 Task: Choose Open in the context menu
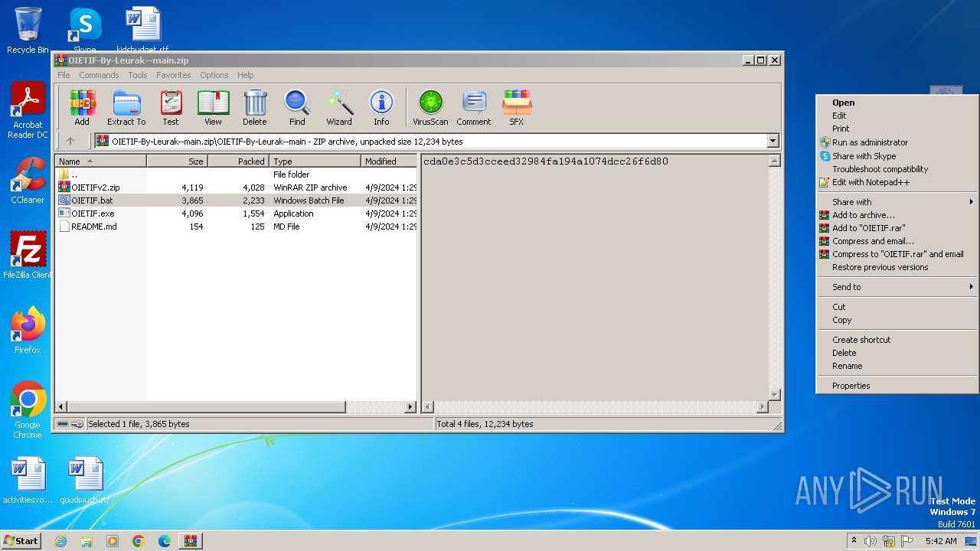[897, 103]
